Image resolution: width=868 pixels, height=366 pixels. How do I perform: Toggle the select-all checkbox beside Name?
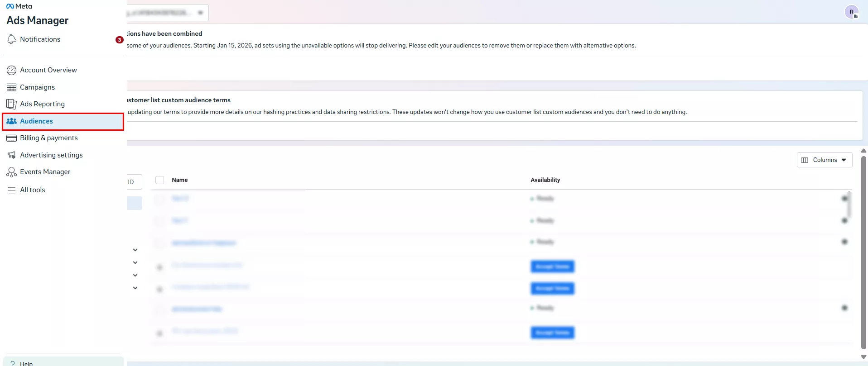click(x=159, y=180)
